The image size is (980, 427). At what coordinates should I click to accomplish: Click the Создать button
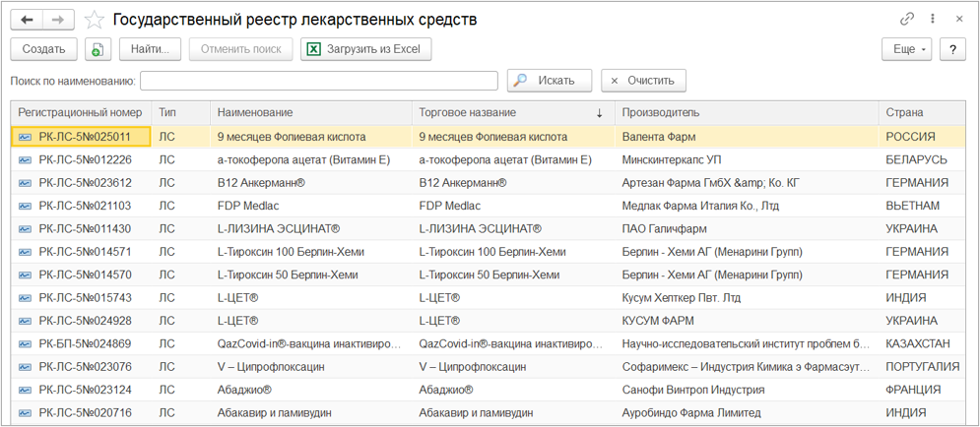tap(43, 49)
